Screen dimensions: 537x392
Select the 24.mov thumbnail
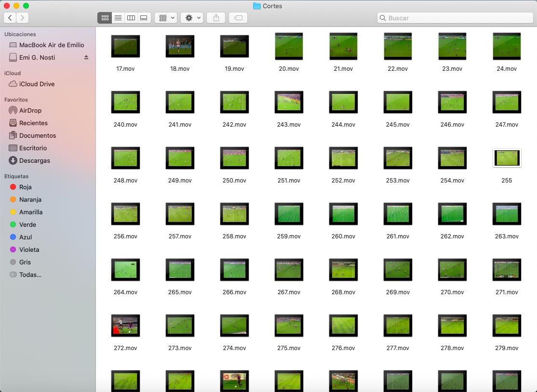pos(507,46)
